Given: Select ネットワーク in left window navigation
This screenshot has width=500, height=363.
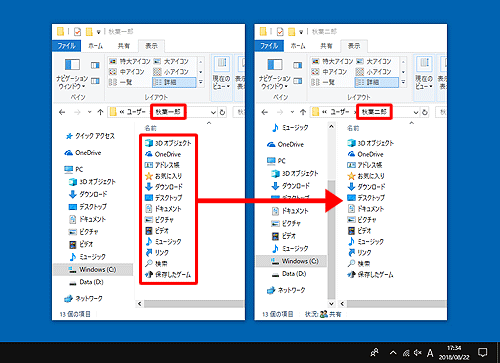Looking at the screenshot, I should click(x=83, y=299).
